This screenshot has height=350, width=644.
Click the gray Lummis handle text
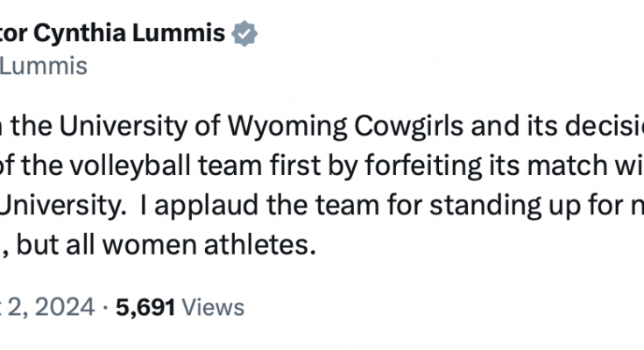tap(44, 66)
